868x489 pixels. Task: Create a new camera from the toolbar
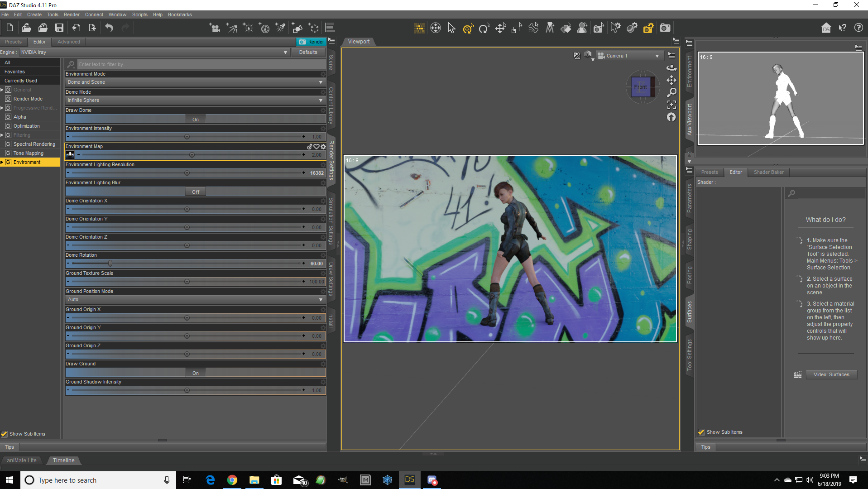215,28
